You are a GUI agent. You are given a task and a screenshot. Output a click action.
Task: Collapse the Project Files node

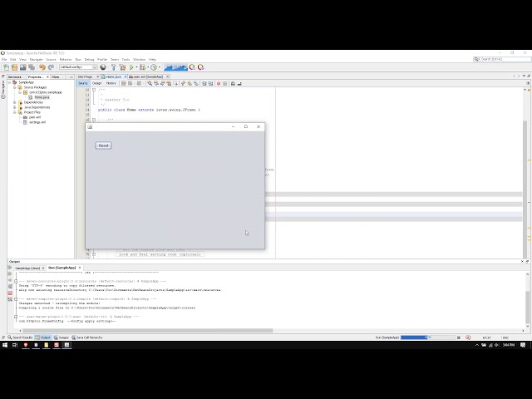pyautogui.click(x=15, y=112)
